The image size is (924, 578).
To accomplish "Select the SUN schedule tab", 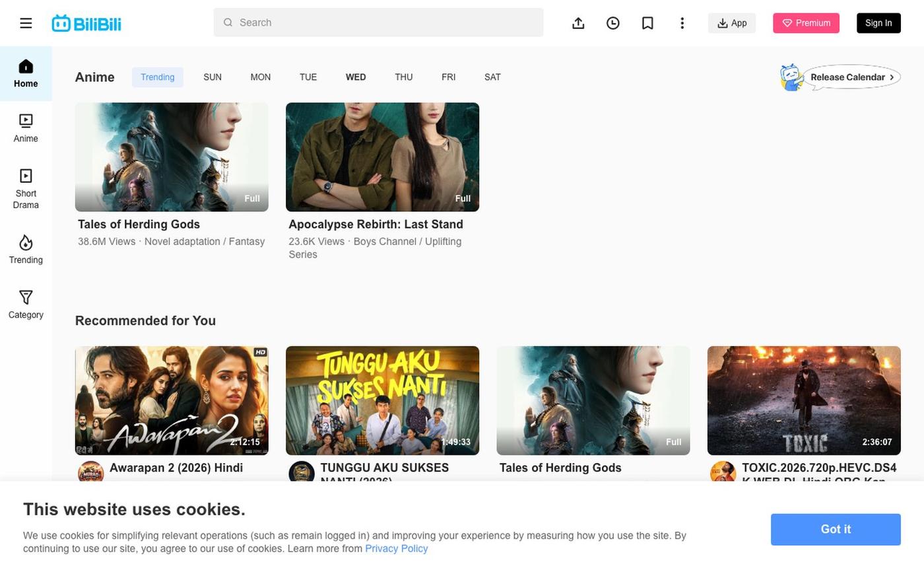I will [x=213, y=77].
